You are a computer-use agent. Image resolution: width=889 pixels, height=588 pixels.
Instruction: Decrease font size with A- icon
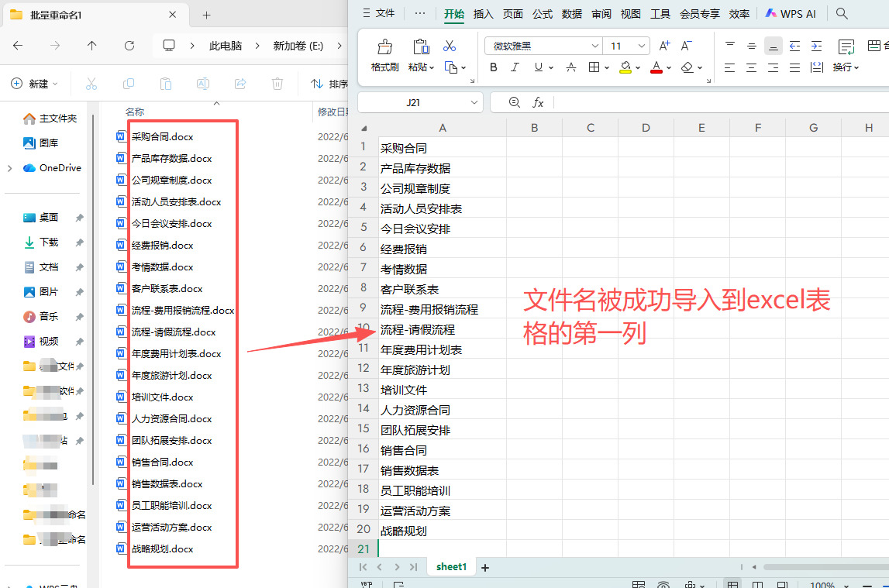(x=686, y=46)
